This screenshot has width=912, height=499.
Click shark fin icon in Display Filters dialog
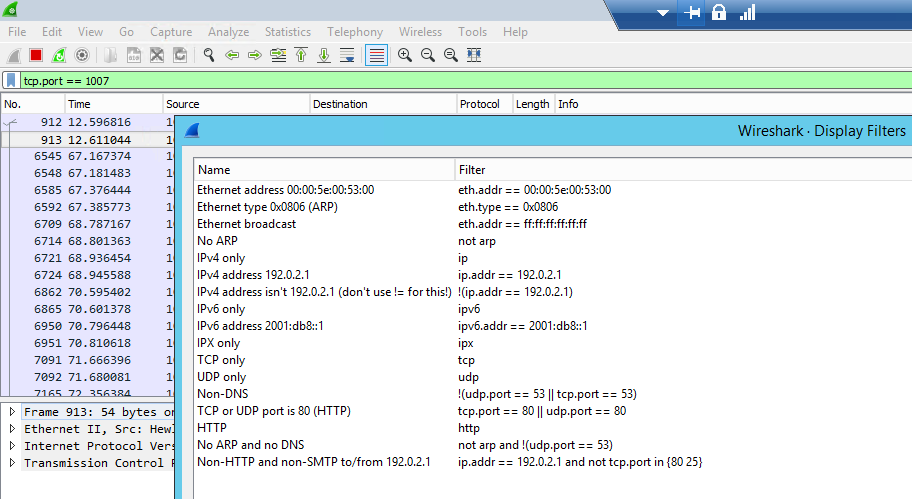tap(193, 131)
